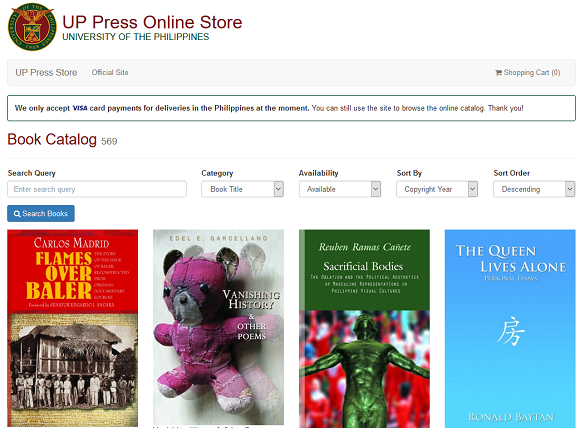Click the University of the Philippines subtitle
Screen dimensions: 580x428
click(x=135, y=37)
